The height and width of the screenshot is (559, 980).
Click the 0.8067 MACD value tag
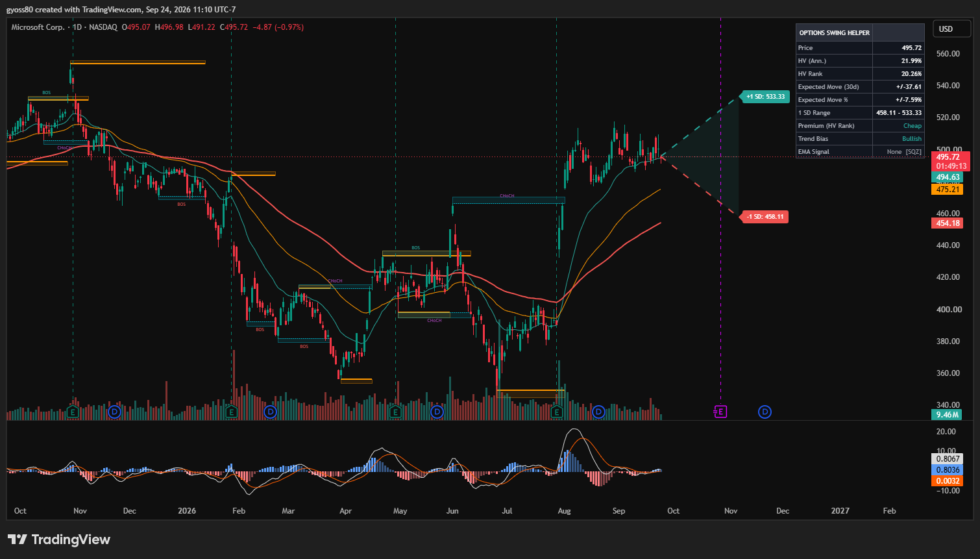click(948, 459)
